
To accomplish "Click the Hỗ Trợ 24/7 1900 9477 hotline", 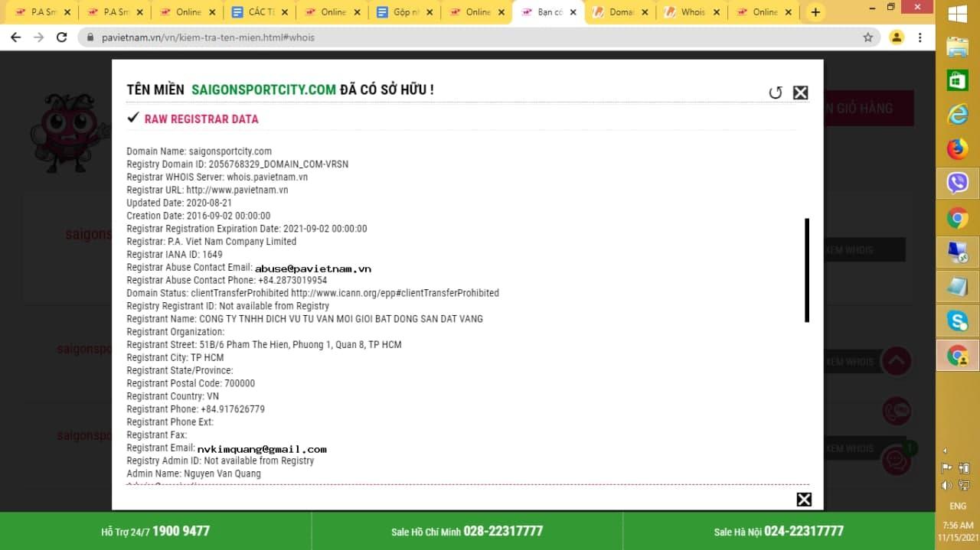I will [x=155, y=531].
